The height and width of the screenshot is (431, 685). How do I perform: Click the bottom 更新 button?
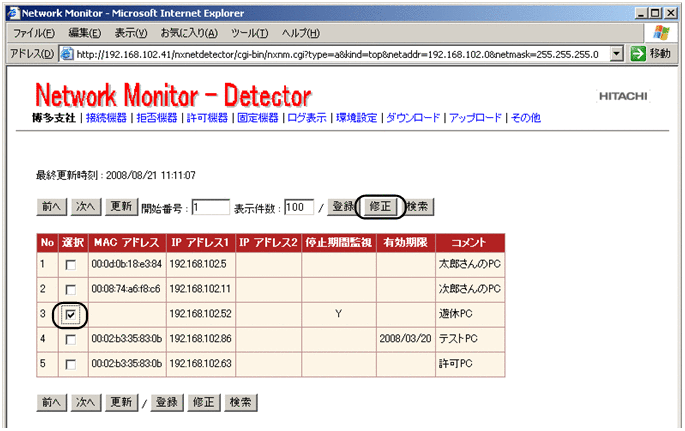[121, 402]
